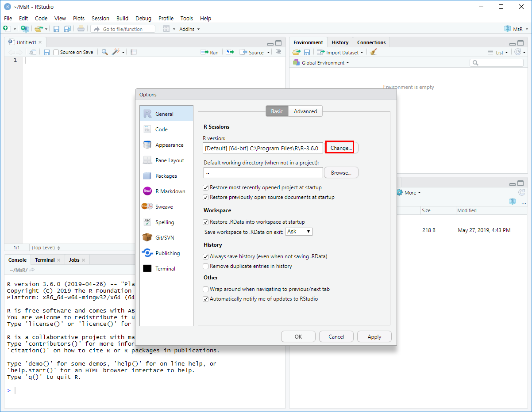This screenshot has width=532, height=412.
Task: Toggle Automatically notify me of updates to RStudio
Action: pyautogui.click(x=205, y=299)
